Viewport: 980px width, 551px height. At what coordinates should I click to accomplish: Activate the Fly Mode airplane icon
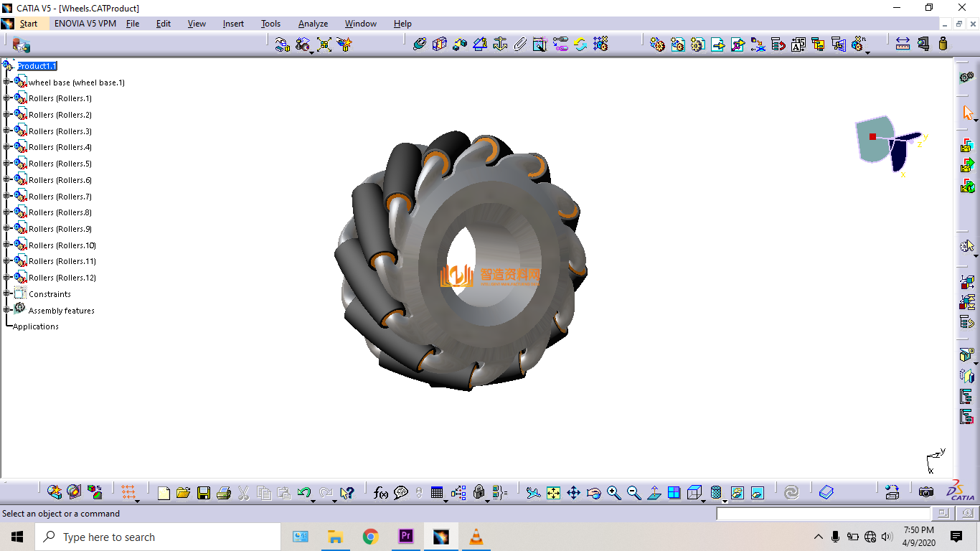tap(533, 493)
